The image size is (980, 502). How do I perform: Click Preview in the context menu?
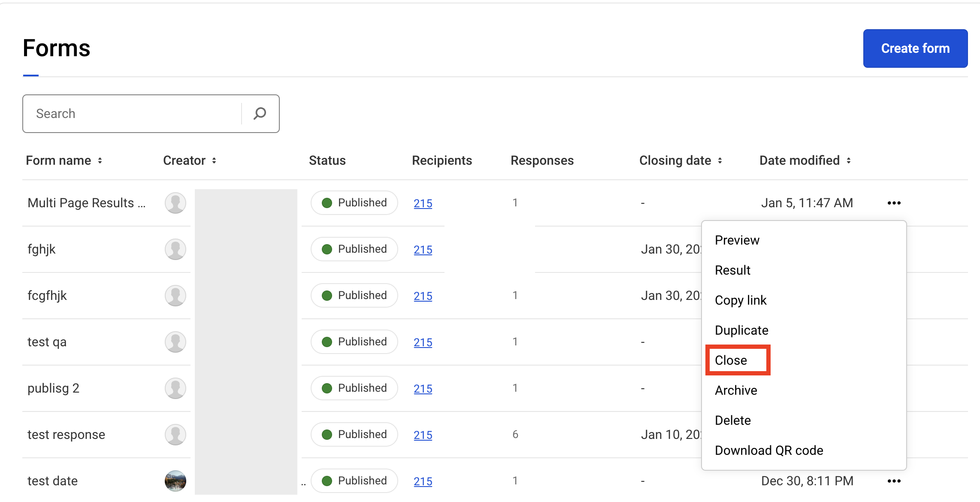click(x=737, y=240)
